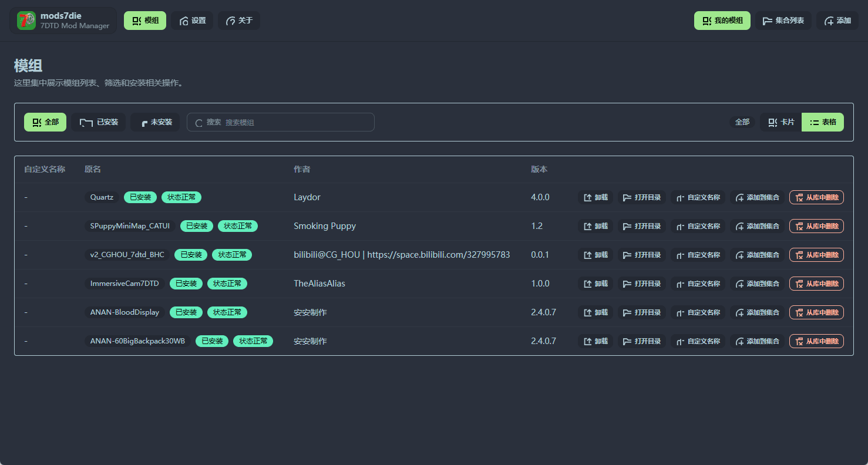Uninstall the ANAN-60BigBackpack30WB mod
This screenshot has width=868, height=465.
[595, 341]
